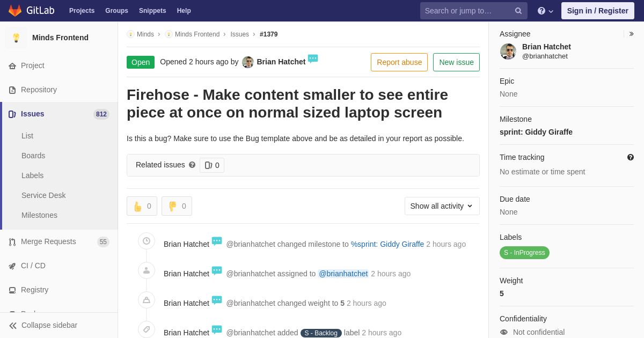Click the Related issues help icon

pos(192,165)
